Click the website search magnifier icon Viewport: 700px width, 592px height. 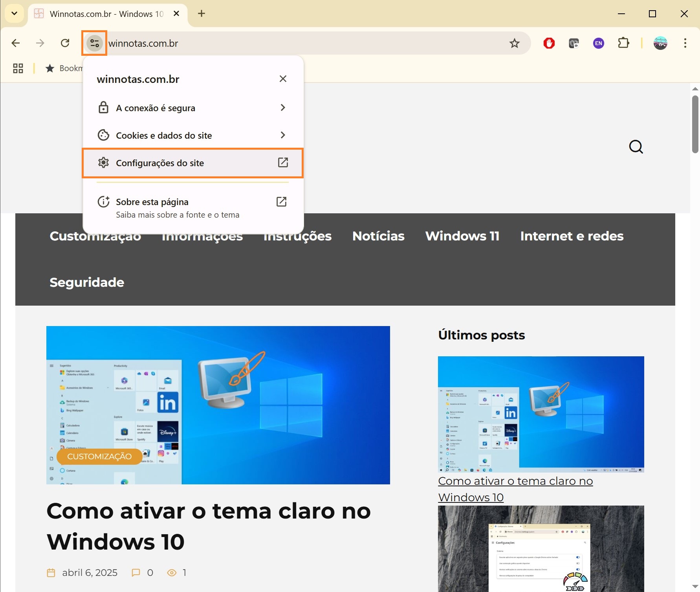pyautogui.click(x=636, y=147)
